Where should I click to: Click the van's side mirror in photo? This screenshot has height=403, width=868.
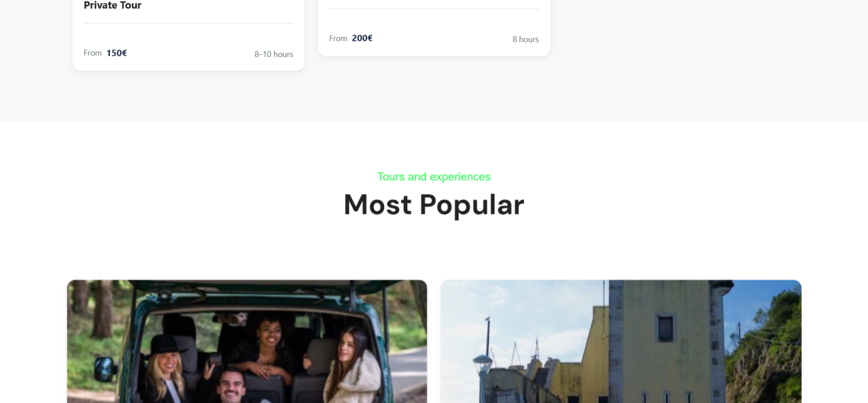[105, 370]
